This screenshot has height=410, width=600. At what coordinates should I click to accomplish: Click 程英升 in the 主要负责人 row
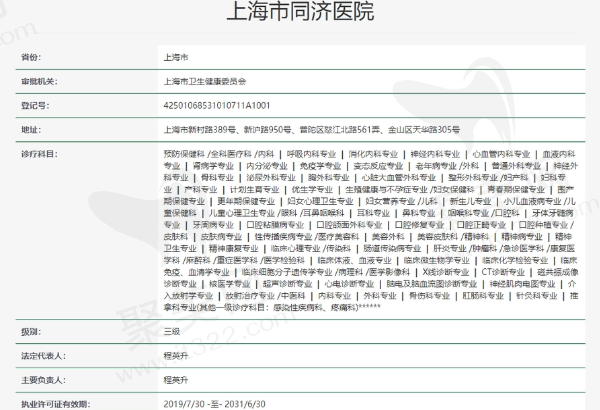tap(176, 380)
